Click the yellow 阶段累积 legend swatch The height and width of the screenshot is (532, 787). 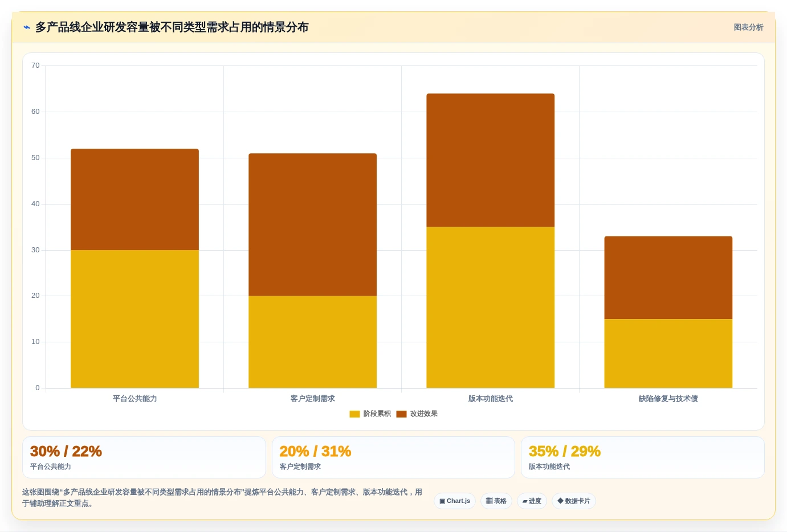pyautogui.click(x=354, y=414)
